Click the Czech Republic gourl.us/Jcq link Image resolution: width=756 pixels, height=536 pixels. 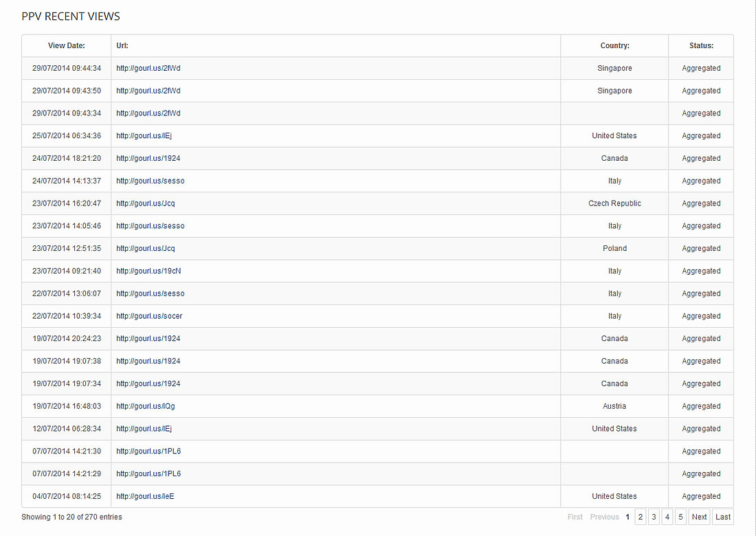coord(146,203)
